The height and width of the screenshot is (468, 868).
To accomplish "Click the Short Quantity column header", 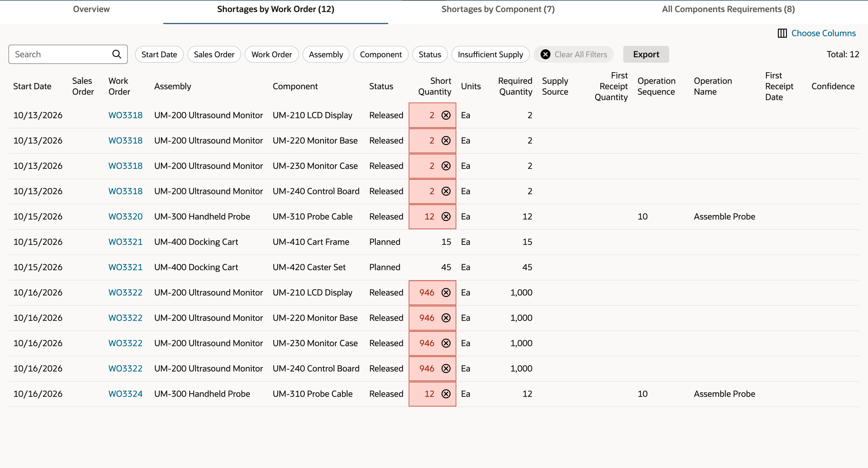I will point(434,86).
